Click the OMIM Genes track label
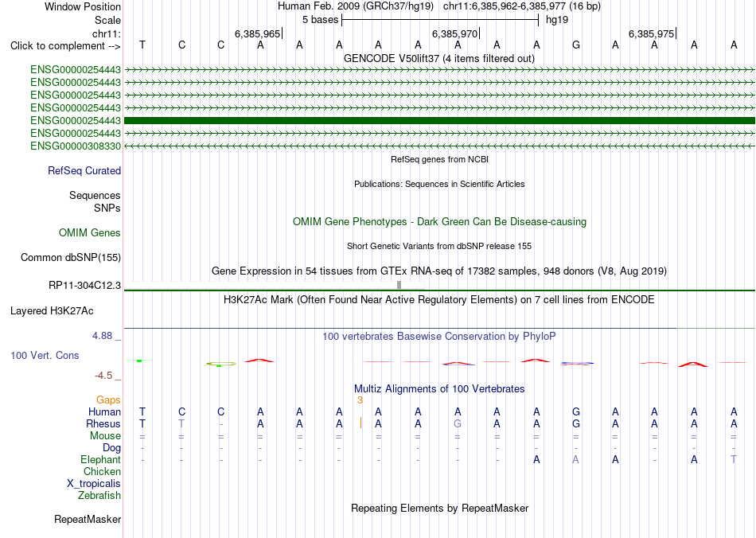The width and height of the screenshot is (756, 538). [89, 233]
